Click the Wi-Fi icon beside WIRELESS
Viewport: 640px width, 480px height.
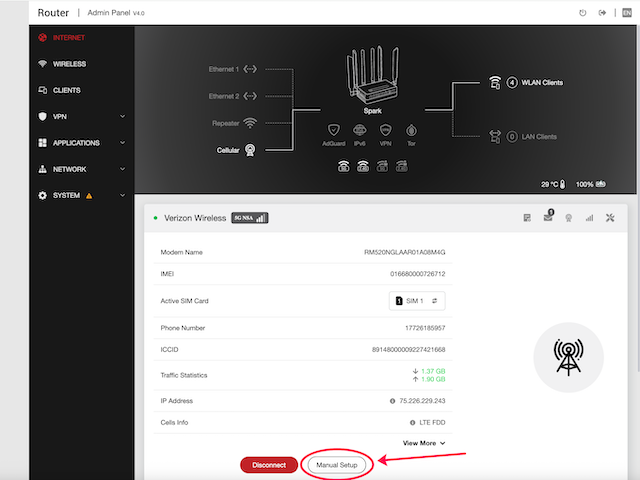[42, 64]
